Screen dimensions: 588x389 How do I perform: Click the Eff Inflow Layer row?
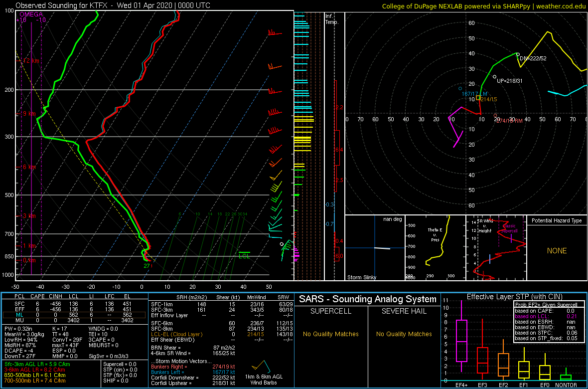click(221, 315)
